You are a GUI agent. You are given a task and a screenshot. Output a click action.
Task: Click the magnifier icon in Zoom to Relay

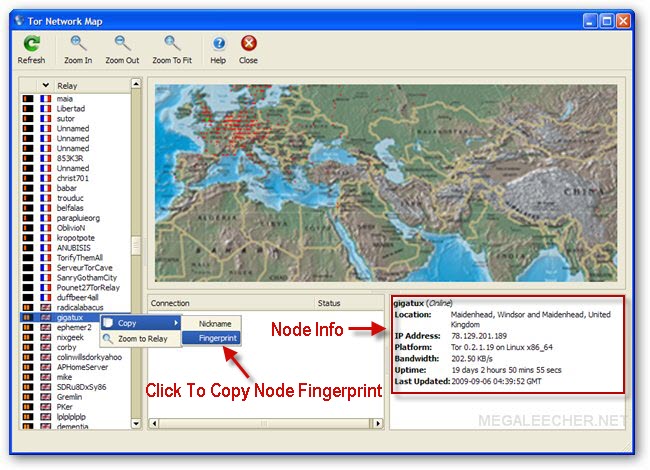[108, 339]
